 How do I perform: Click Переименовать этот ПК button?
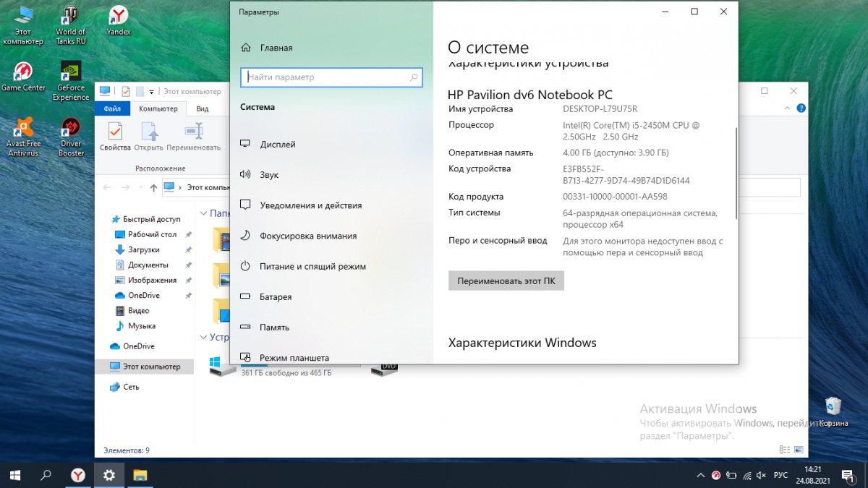[x=506, y=281]
